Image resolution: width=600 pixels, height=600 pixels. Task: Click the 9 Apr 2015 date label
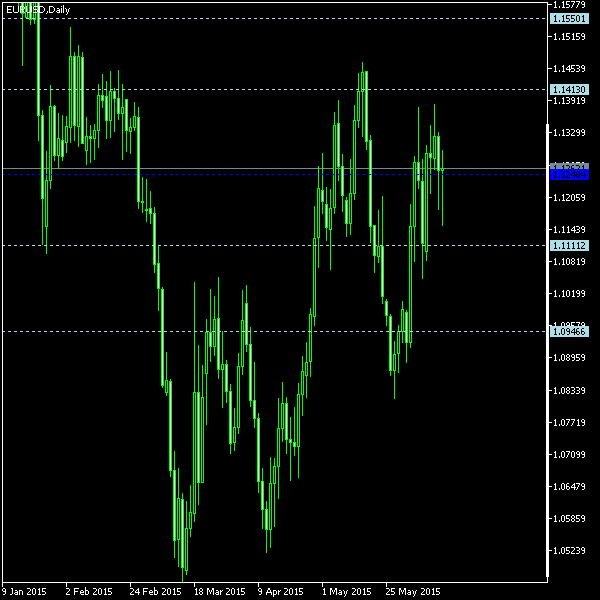(280, 592)
